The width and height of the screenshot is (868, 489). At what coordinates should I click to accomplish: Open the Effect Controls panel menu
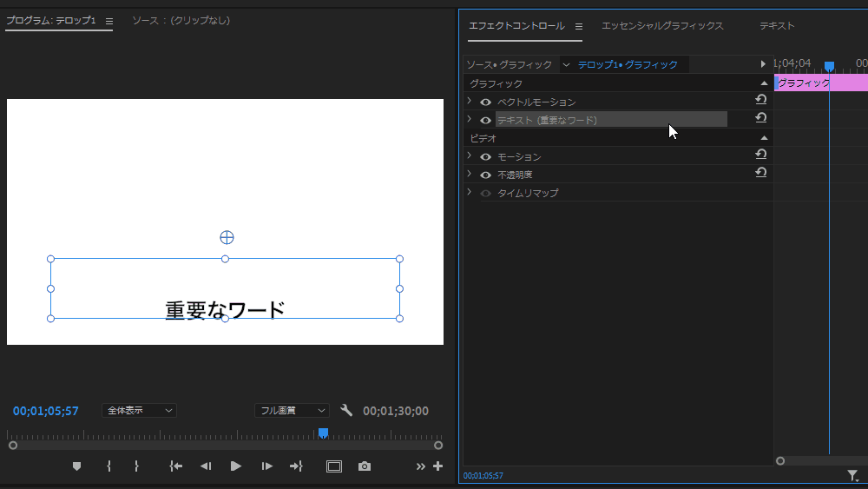tap(578, 26)
